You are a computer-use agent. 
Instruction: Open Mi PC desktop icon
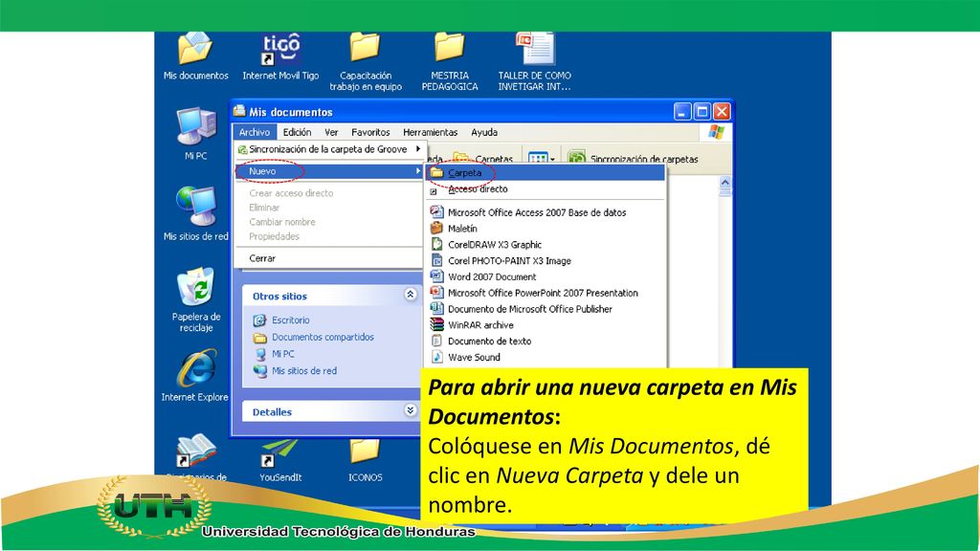195,134
